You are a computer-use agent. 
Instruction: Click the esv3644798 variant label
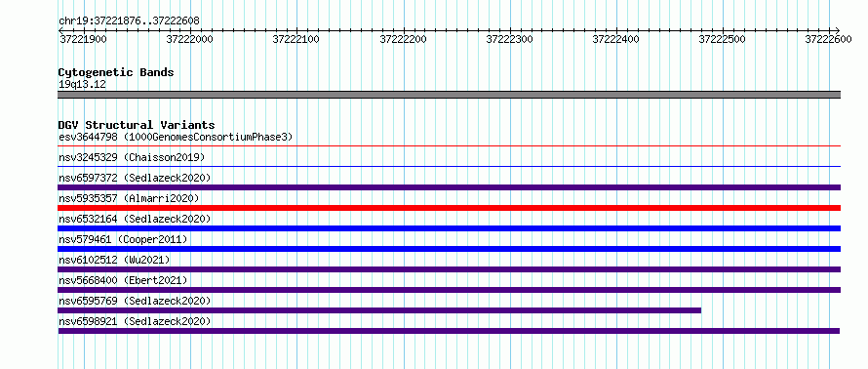[176, 137]
